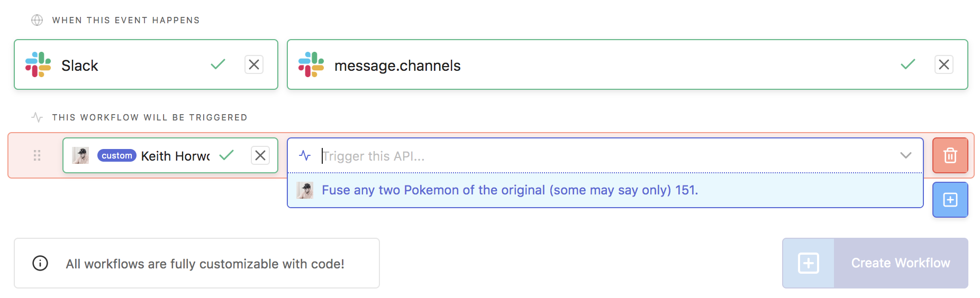The image size is (980, 298).
Task: Click pulse icon inside Trigger API field
Action: [305, 155]
